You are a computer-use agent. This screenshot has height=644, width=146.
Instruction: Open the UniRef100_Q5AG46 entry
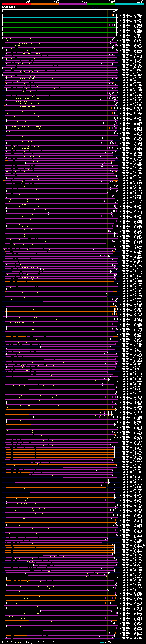pyautogui.click(x=131, y=191)
